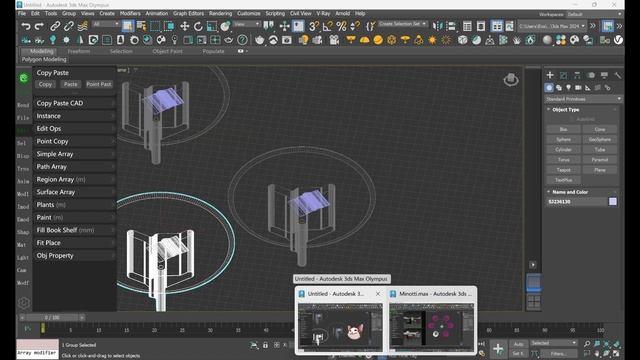Open the reference coordinate View dropdown
The width and height of the screenshot is (640, 360).
point(247,24)
